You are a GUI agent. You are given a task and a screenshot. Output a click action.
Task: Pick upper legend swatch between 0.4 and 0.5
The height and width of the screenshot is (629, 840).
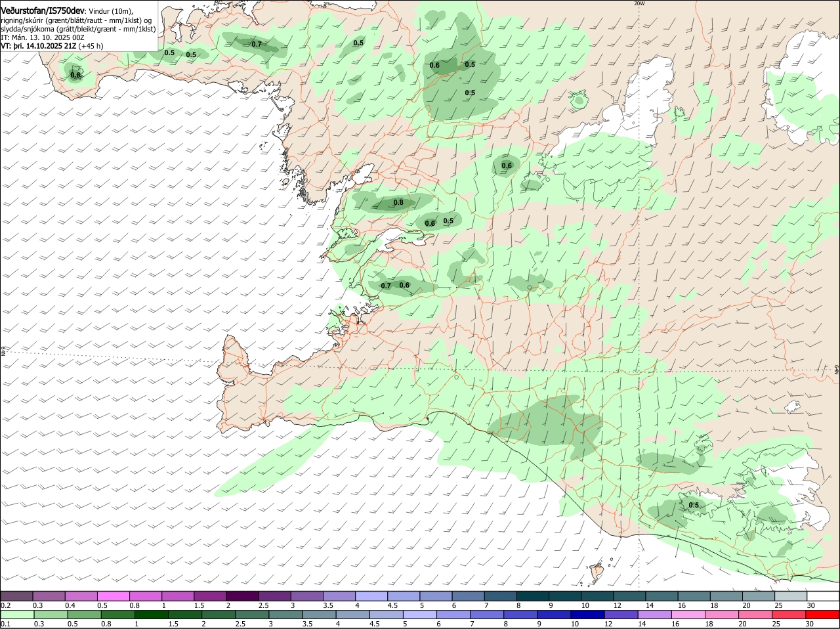81,596
